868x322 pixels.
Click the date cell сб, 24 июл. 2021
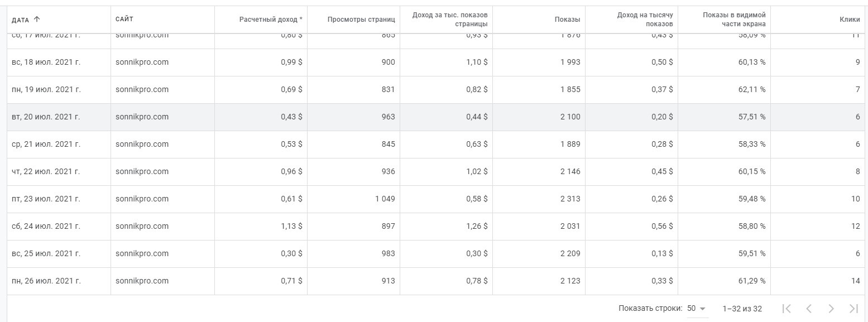tap(46, 227)
